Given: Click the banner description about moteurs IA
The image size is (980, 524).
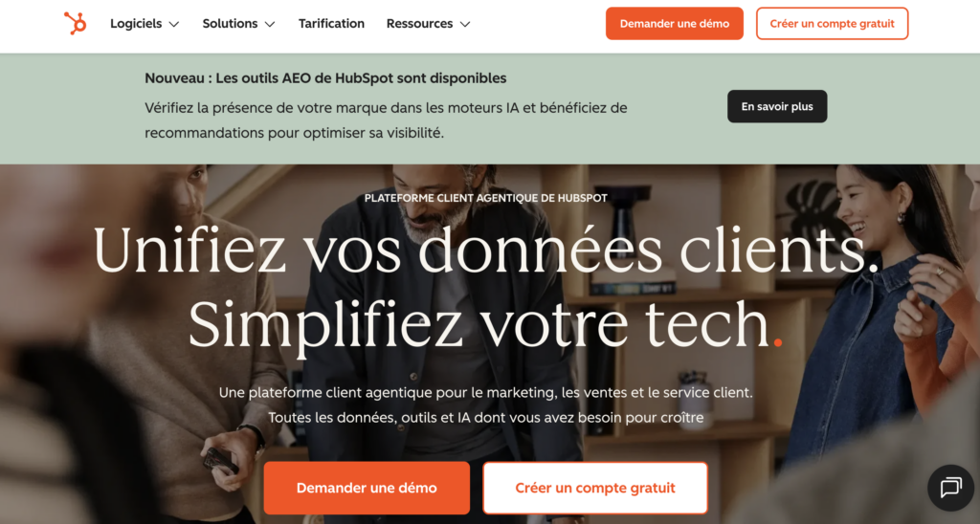Looking at the screenshot, I should click(386, 120).
